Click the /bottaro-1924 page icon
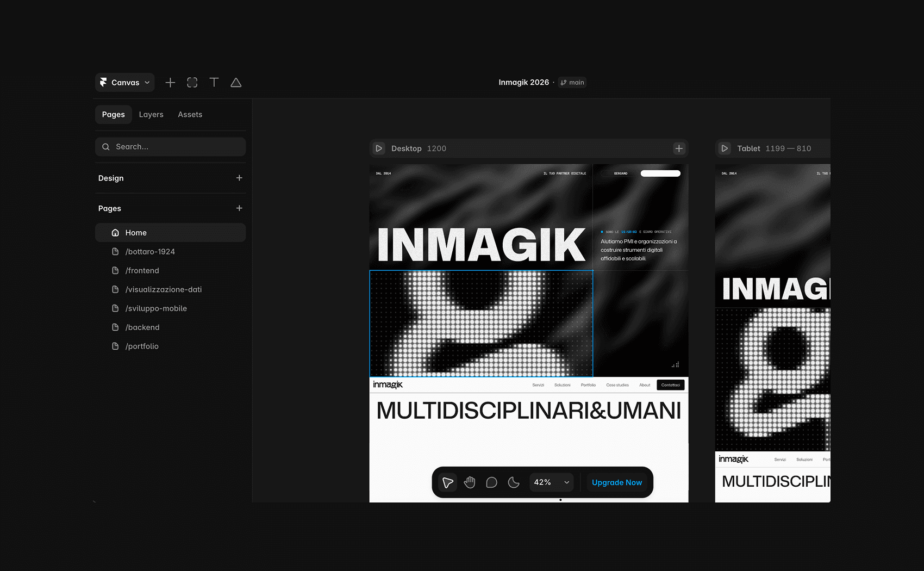Image resolution: width=924 pixels, height=571 pixels. pos(115,252)
